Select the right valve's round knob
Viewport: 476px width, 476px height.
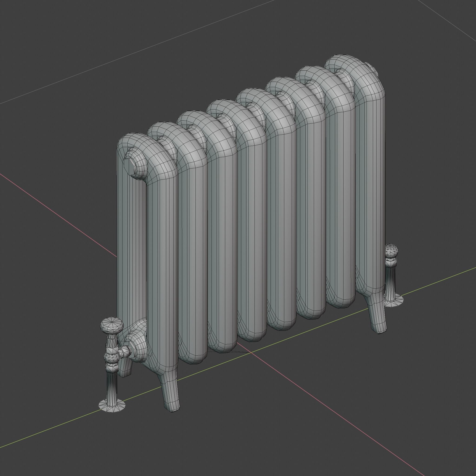[391, 251]
